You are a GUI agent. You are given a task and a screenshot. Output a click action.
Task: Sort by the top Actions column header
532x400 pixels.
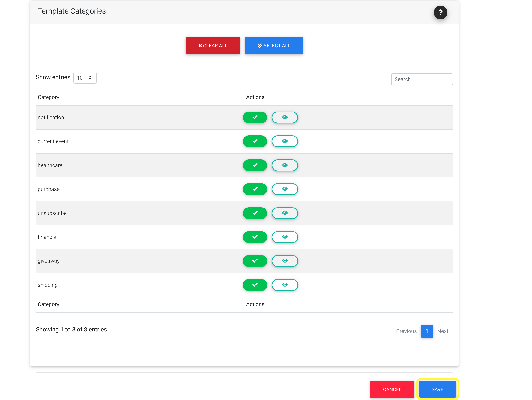(255, 97)
